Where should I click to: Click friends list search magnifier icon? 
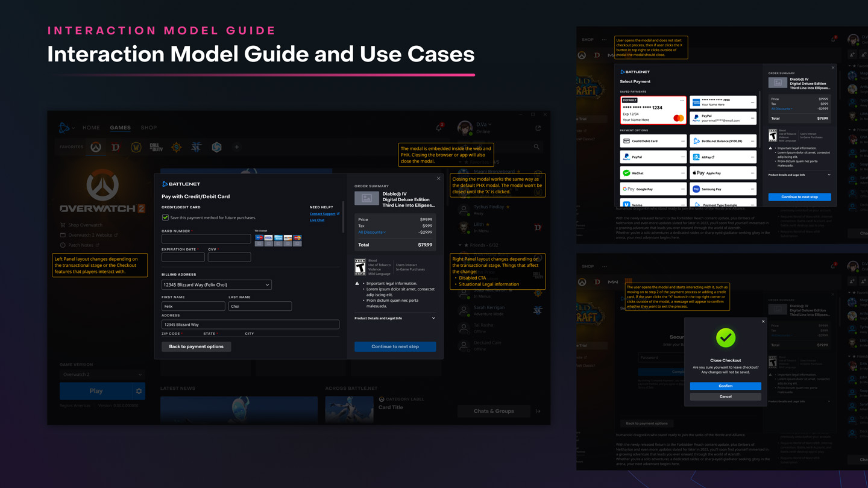click(536, 146)
